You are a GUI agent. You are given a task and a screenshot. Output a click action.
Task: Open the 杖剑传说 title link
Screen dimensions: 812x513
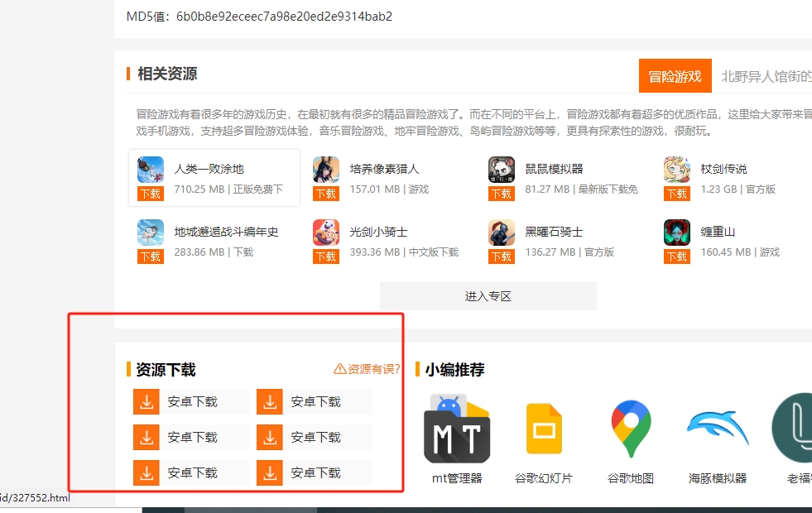(723, 169)
